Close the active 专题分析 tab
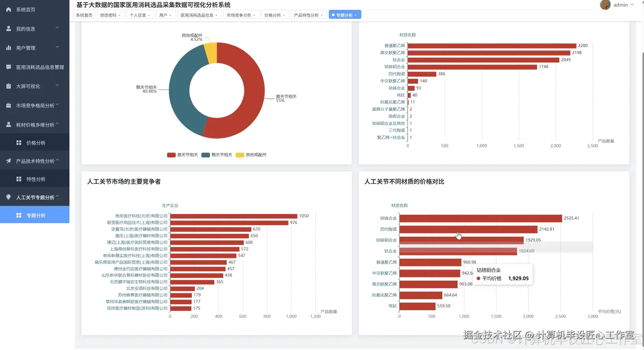Screen dimensions: 644x350 pyautogui.click(x=356, y=15)
